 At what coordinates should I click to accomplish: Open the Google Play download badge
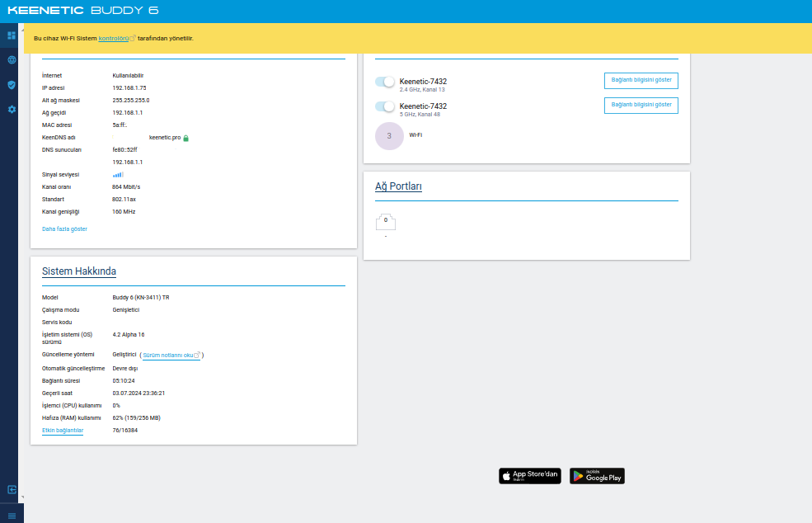pos(597,476)
